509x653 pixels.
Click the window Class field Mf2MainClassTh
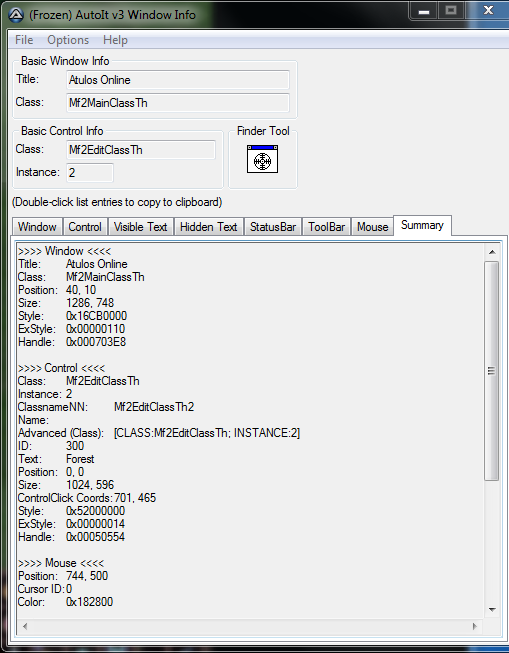pyautogui.click(x=178, y=103)
